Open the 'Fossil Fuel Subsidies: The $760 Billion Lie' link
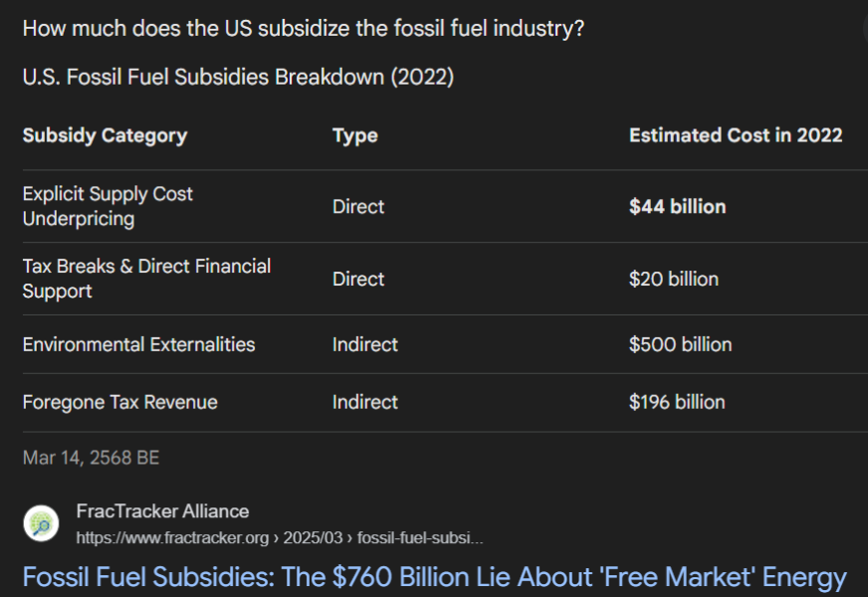The image size is (868, 597). pyautogui.click(x=434, y=577)
